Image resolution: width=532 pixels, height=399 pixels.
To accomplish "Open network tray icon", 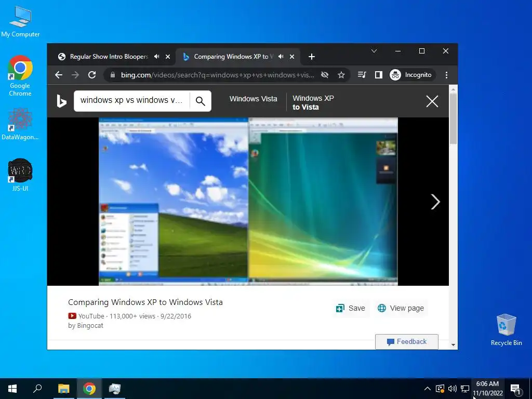I will [x=465, y=389].
